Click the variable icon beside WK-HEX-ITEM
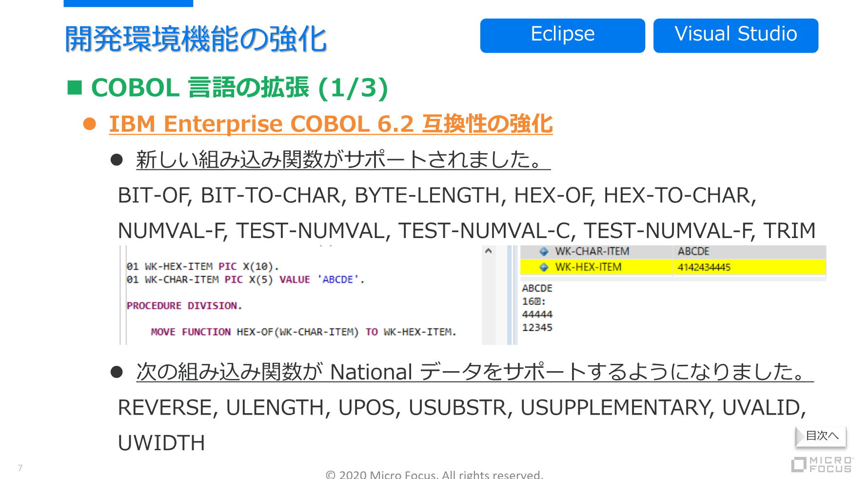The image size is (868, 479). tap(544, 267)
